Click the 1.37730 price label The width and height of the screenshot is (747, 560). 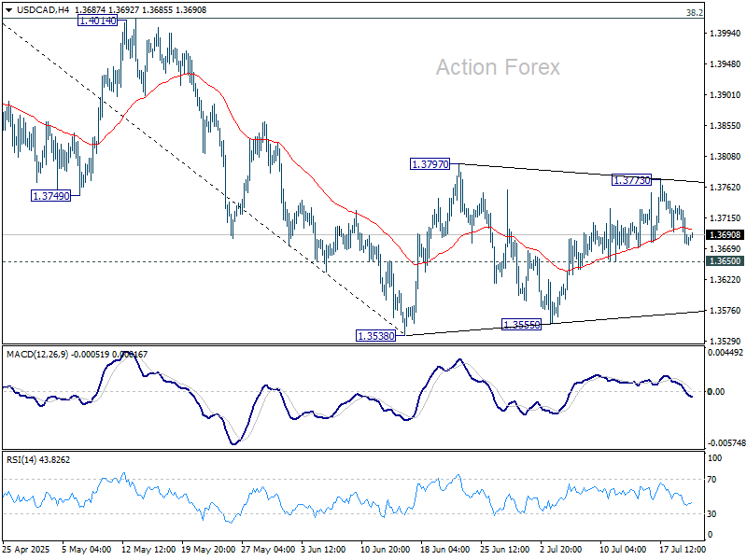click(632, 180)
